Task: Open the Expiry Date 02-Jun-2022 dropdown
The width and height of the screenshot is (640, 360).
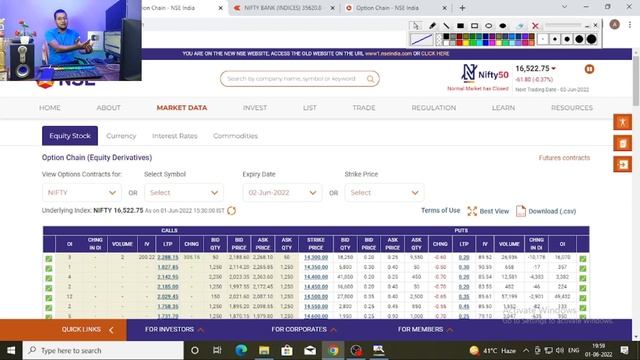Action: click(282, 193)
